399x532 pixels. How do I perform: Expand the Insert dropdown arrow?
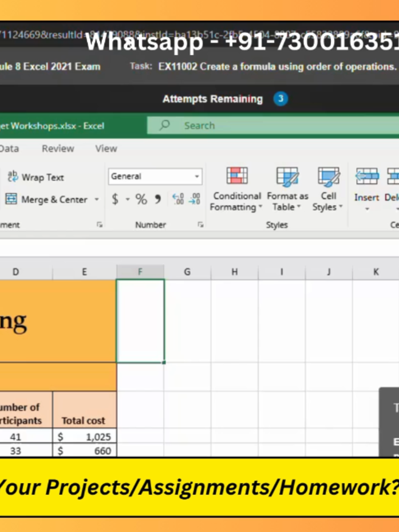click(367, 209)
